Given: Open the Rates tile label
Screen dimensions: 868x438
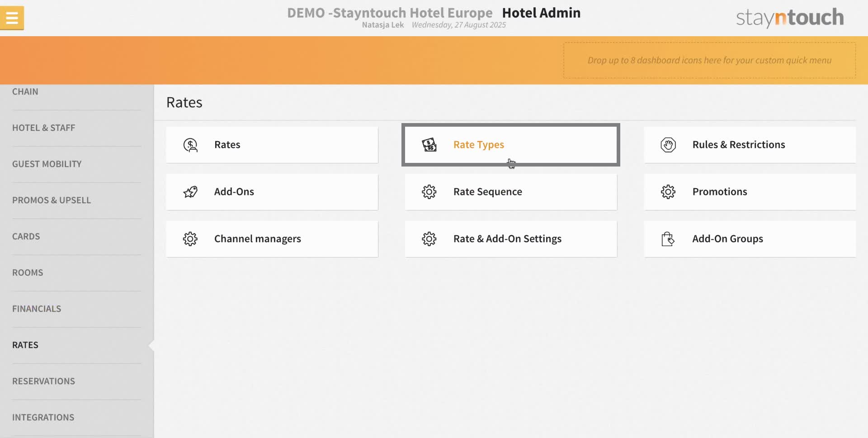Looking at the screenshot, I should point(227,145).
